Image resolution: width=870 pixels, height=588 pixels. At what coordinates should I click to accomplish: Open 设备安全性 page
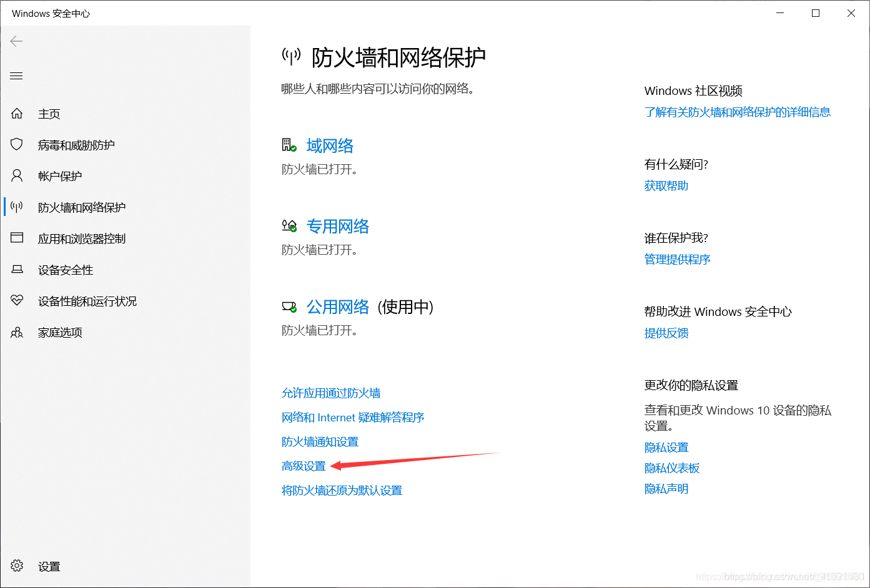click(x=66, y=270)
